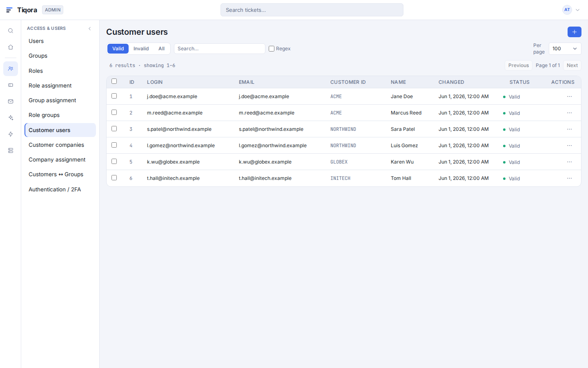Open Roles in the sidebar
The width and height of the screenshot is (588, 368).
[x=60, y=71]
